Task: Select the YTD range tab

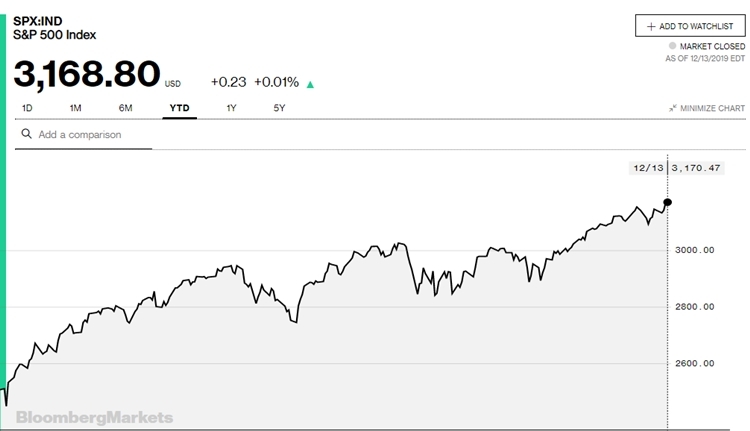Action: [181, 107]
